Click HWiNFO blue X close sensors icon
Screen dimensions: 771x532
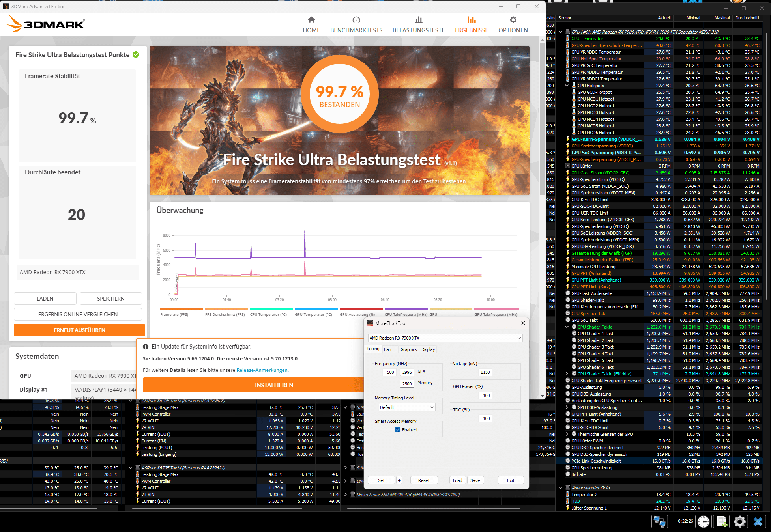click(758, 521)
